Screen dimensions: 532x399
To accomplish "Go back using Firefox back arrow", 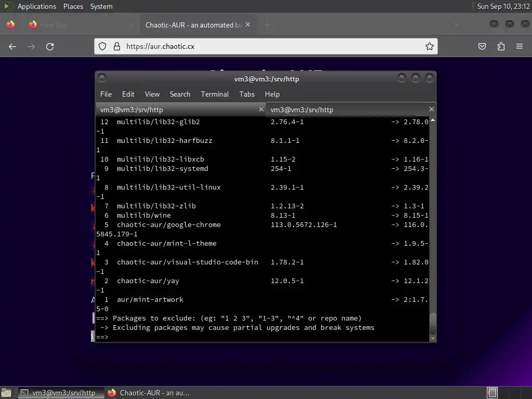I will [x=12, y=46].
